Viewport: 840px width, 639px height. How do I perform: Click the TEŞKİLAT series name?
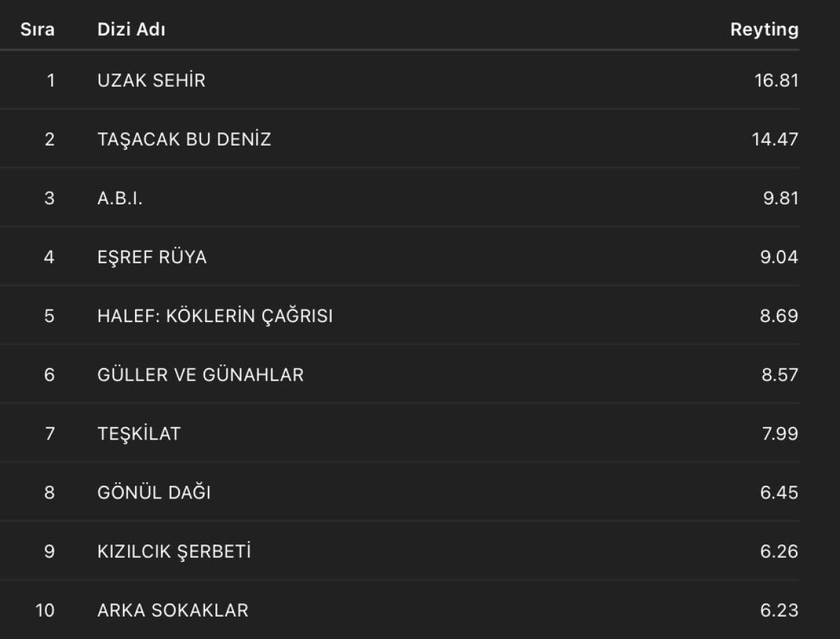tap(139, 433)
